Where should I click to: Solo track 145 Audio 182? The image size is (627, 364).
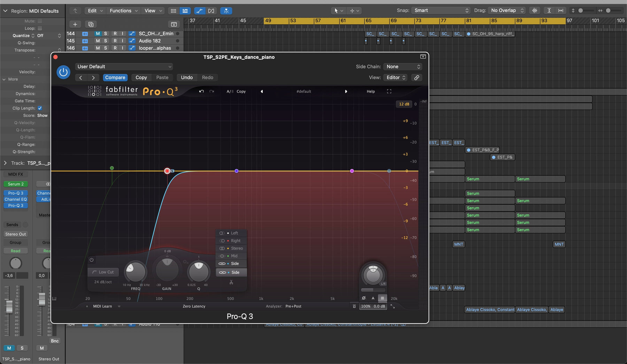click(x=106, y=41)
